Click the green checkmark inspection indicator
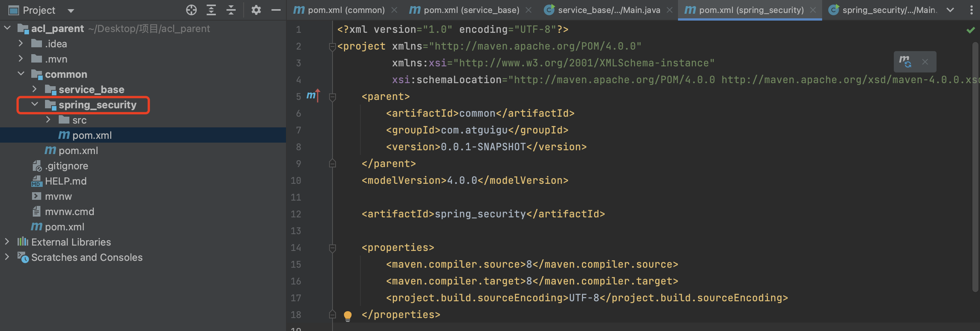Image resolution: width=980 pixels, height=331 pixels. coord(970,30)
